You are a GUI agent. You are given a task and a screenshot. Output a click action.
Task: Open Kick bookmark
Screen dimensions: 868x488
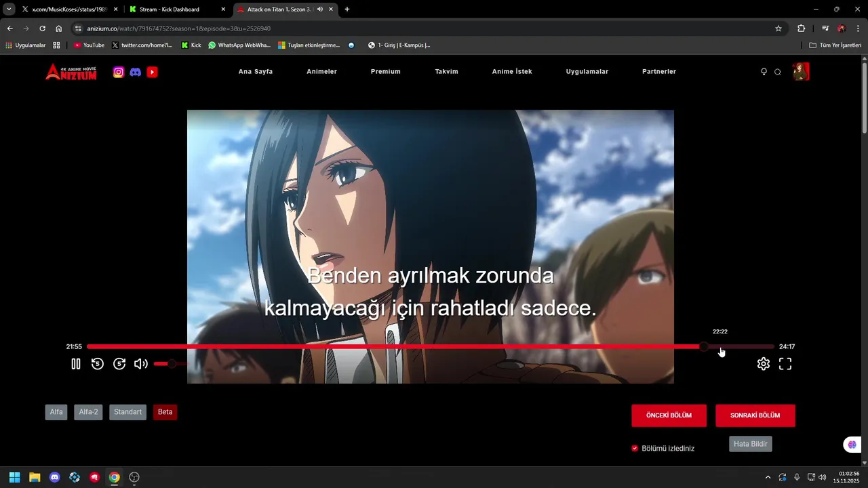click(x=191, y=45)
